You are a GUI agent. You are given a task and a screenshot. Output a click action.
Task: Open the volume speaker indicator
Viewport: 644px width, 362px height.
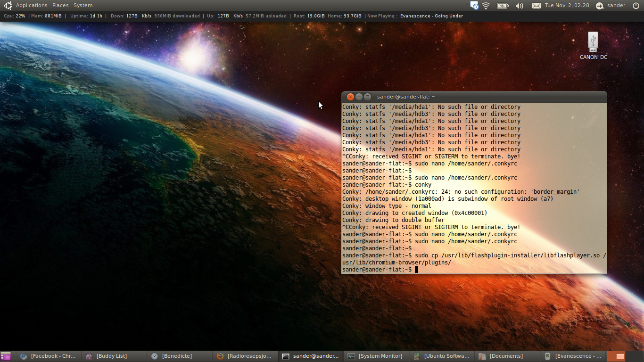(x=519, y=6)
